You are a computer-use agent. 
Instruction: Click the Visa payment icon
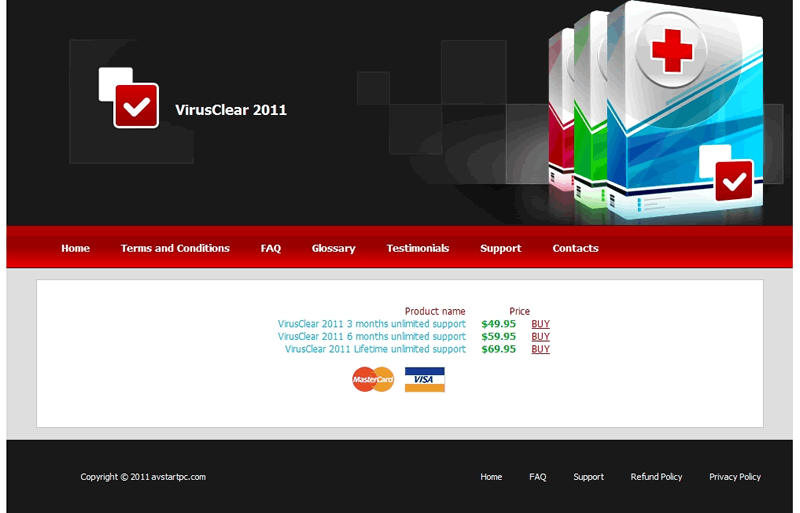[424, 380]
